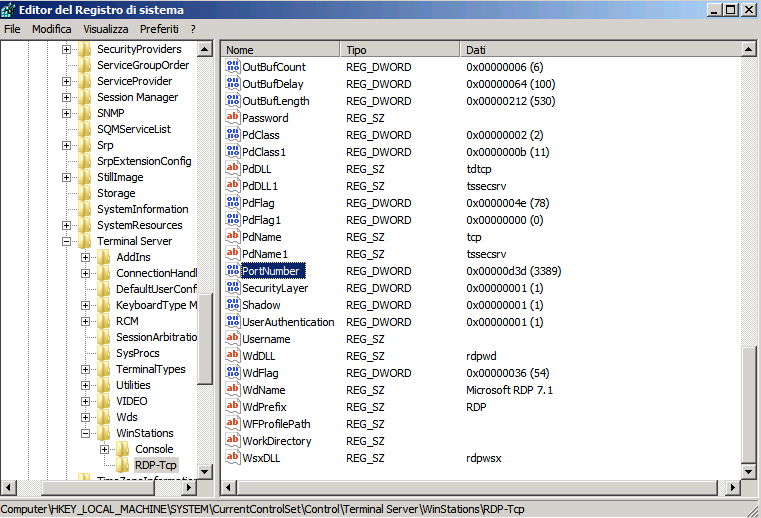Click the UserAuthentication value icon
The width and height of the screenshot is (761, 518).
(x=233, y=322)
